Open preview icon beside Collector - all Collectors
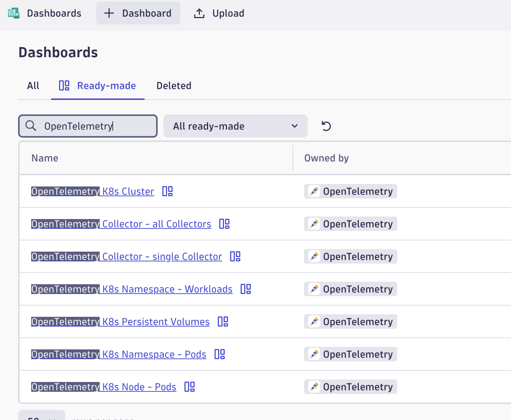511x420 pixels. (x=224, y=224)
